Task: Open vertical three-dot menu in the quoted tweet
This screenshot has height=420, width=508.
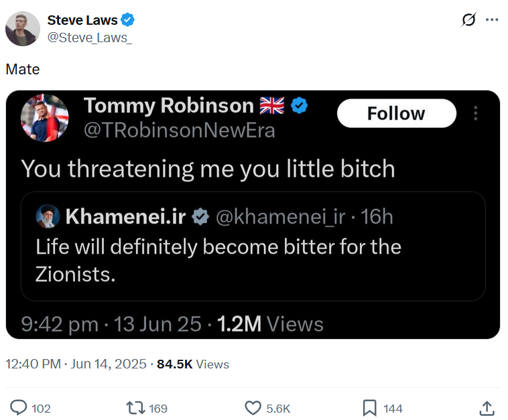Action: click(x=475, y=113)
